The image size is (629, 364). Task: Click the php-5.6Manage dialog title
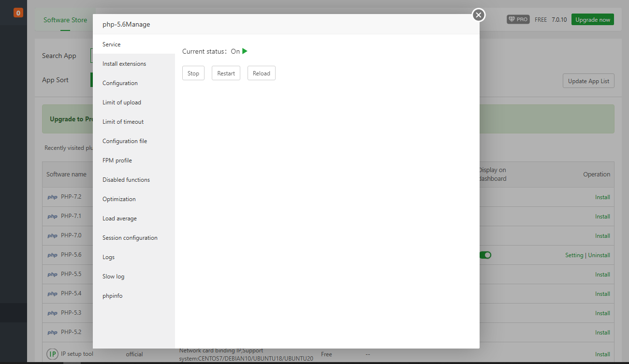pos(126,24)
